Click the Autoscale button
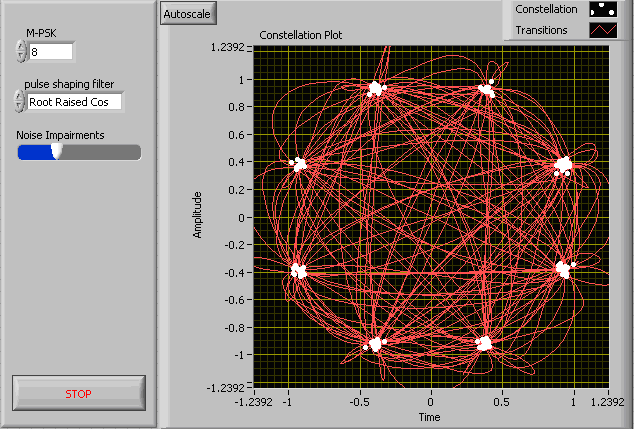Image resolution: width=634 pixels, height=429 pixels. [x=188, y=13]
